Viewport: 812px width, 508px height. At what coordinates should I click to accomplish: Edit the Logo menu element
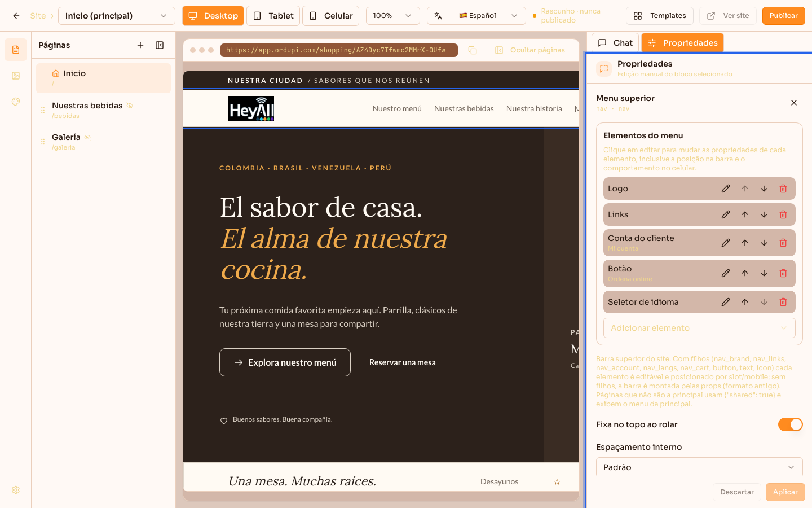click(x=726, y=189)
